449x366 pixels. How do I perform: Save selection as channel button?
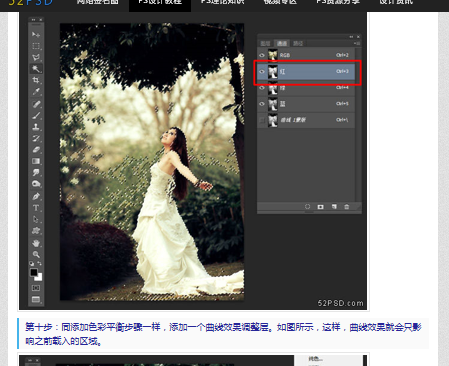point(320,207)
